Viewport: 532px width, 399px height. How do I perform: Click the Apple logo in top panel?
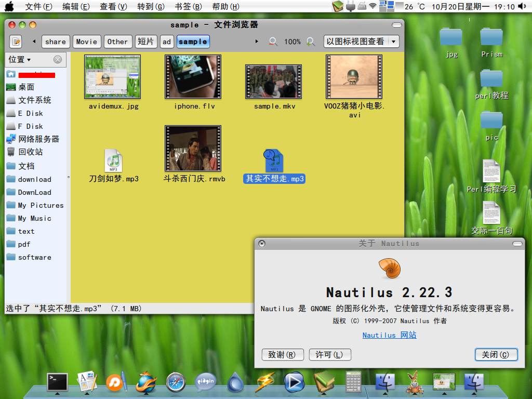click(9, 6)
